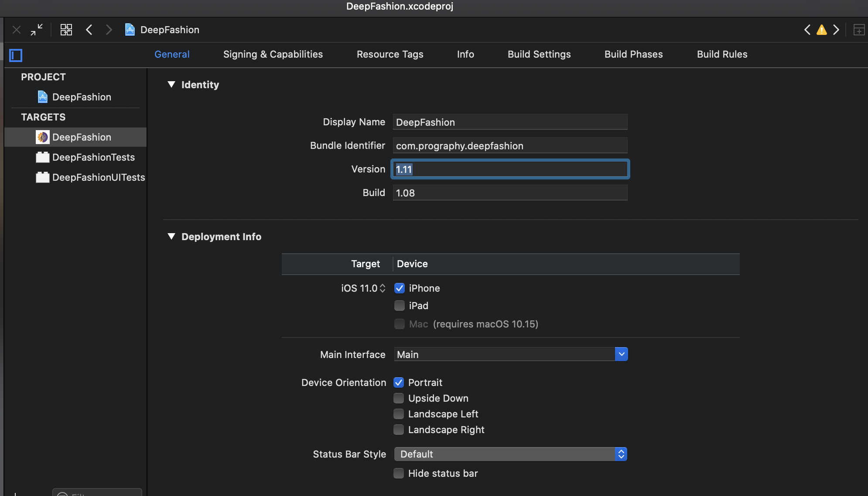Screen dimensions: 868x496
Task: Toggle the targets list sidebar icon
Action: point(16,55)
